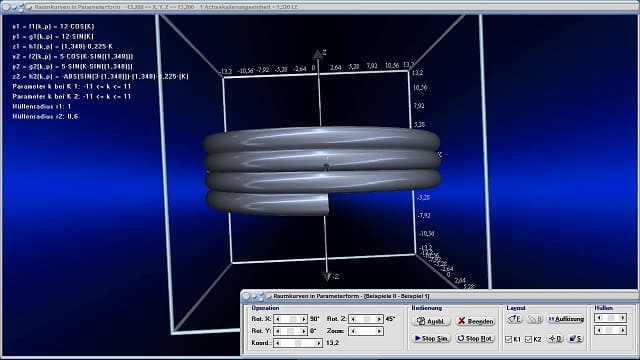Viewport: 640px width, 360px height.
Task: Click the control panel window title bar
Action: (439, 296)
